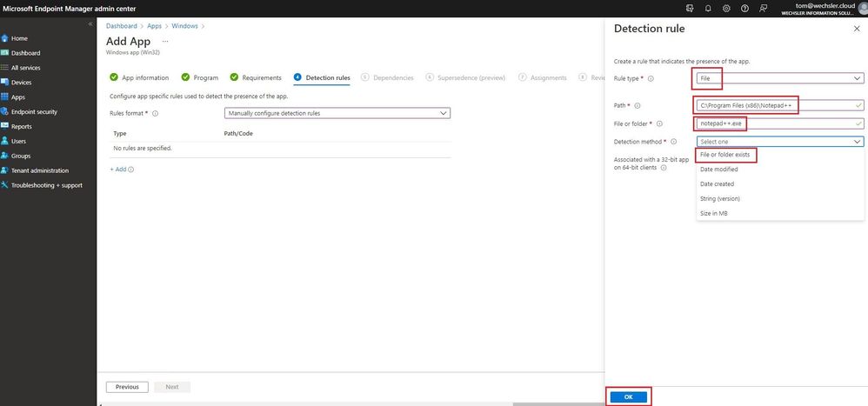Collapse the left navigation sidebar
This screenshot has height=406, width=868.
pos(90,24)
